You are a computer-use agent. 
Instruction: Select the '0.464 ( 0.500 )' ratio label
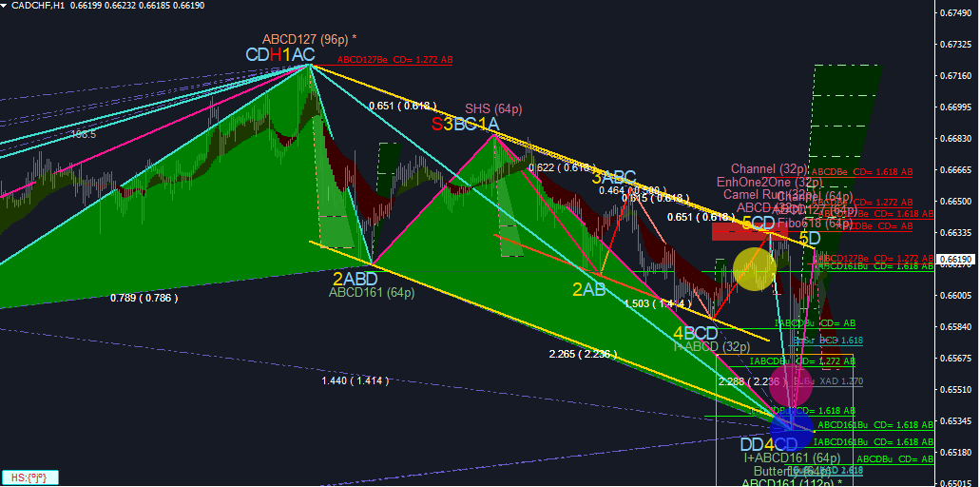(630, 190)
